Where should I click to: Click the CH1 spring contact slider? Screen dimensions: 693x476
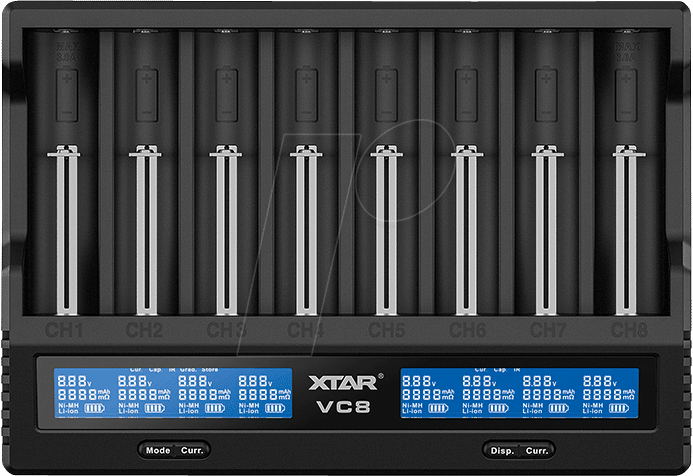point(65,230)
